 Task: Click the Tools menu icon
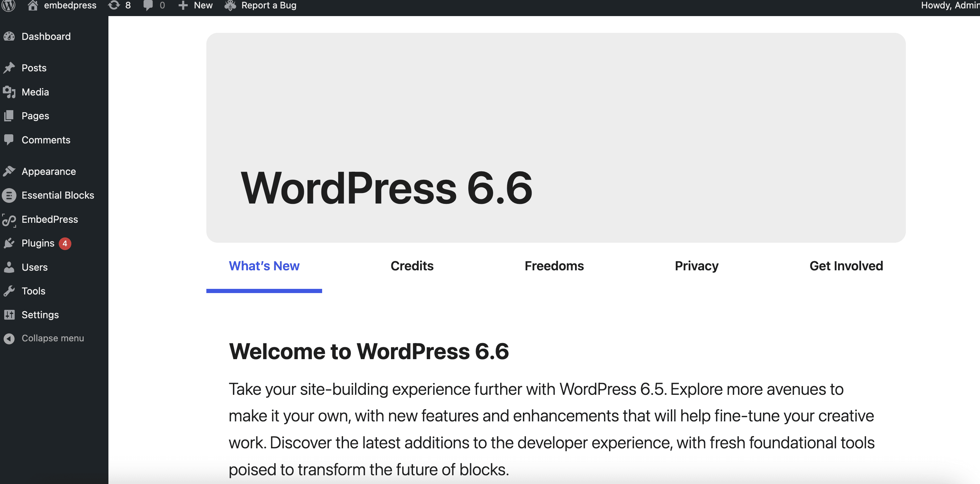click(x=9, y=291)
